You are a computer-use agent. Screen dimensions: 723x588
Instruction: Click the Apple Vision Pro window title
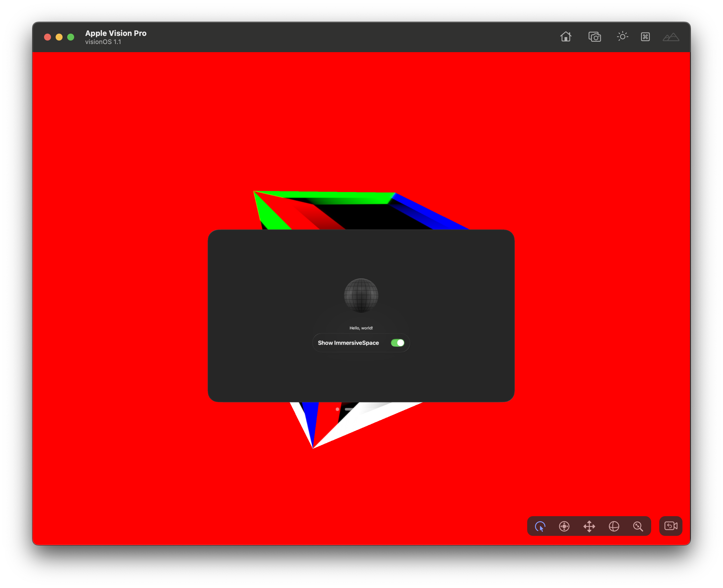[116, 33]
